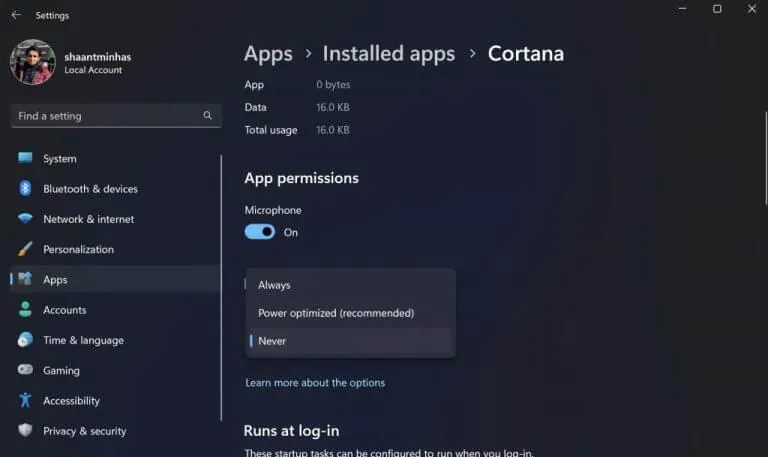Viewport: 768px width, 457px height.
Task: Click the back arrow in Settings
Action: 16,15
